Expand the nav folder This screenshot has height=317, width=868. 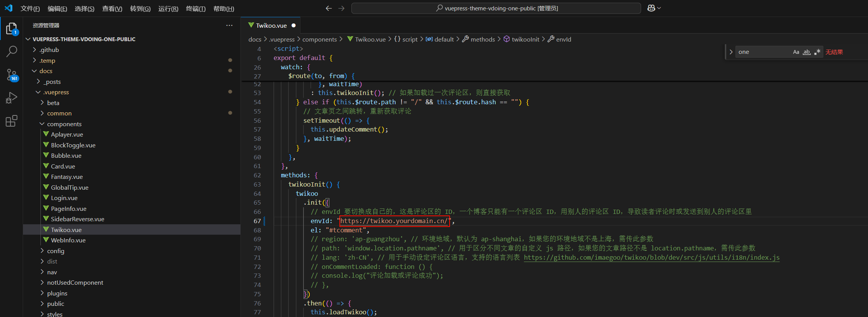pos(42,272)
